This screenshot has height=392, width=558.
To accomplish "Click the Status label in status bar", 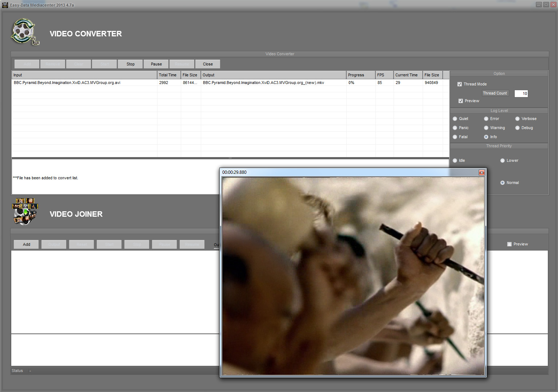I will pos(17,371).
